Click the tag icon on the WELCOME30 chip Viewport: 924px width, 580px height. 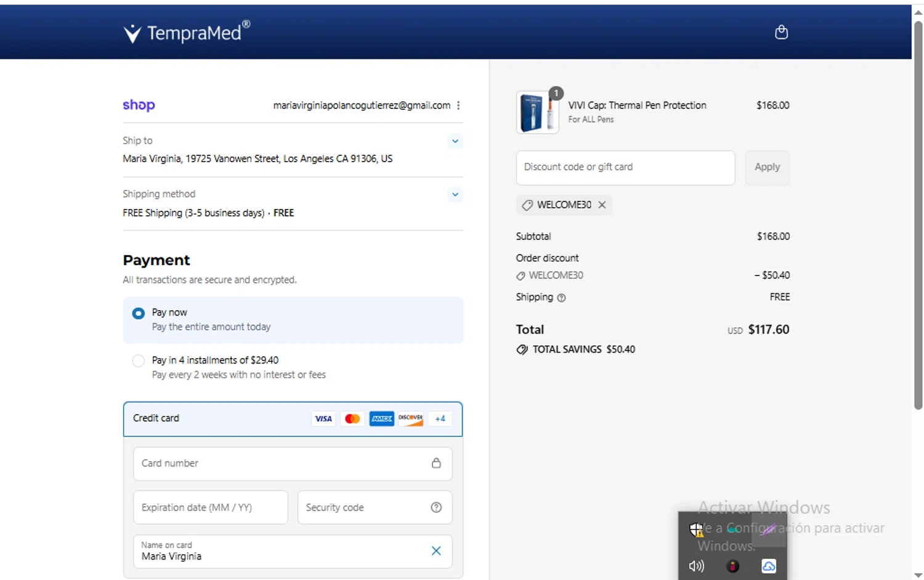[527, 205]
